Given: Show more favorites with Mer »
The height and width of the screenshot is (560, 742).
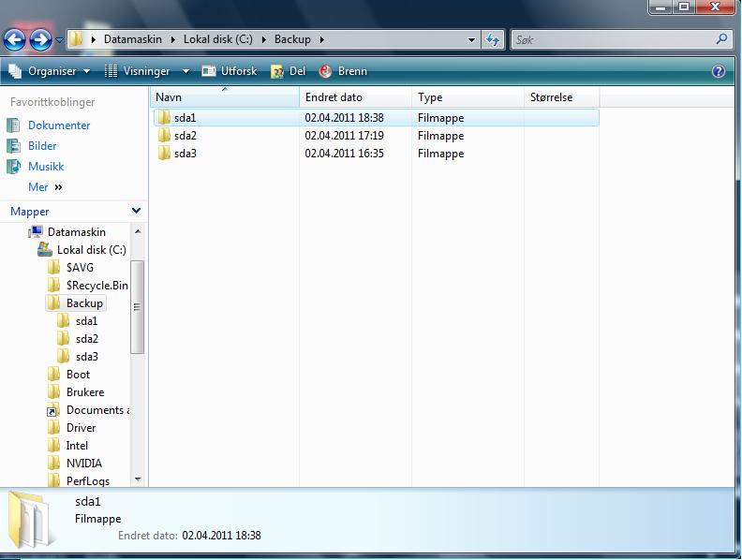Looking at the screenshot, I should 45,187.
